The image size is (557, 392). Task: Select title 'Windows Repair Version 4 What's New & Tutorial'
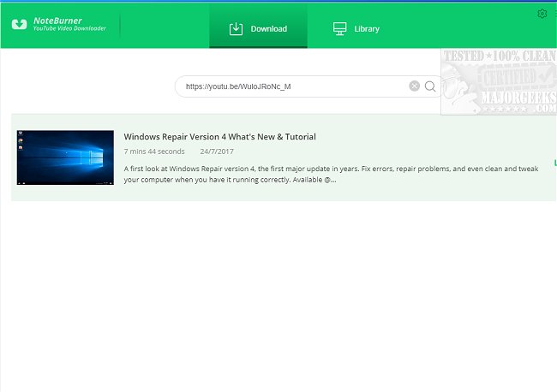pos(220,137)
